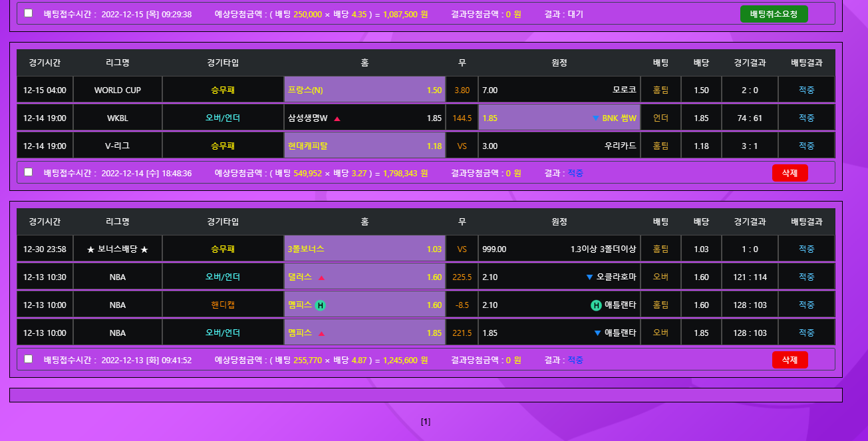Click the 모로코 away odds cell
This screenshot has width=868, height=441.
tap(559, 90)
